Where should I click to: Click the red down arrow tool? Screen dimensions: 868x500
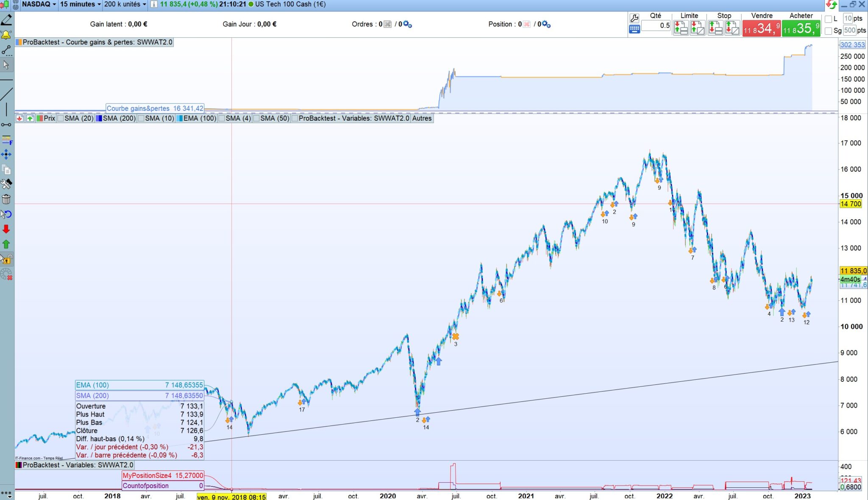click(x=6, y=229)
